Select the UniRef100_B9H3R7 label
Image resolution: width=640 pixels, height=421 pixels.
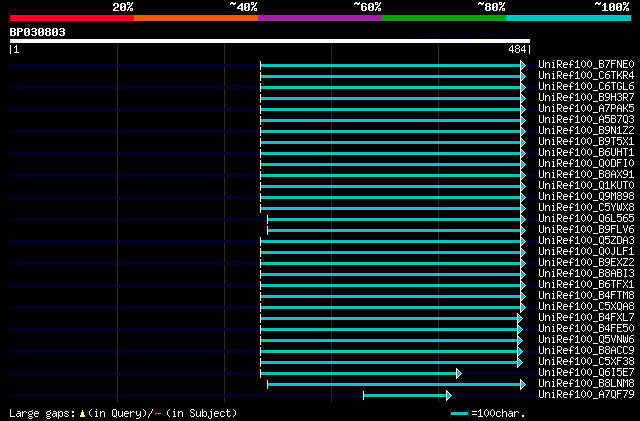tap(586, 98)
